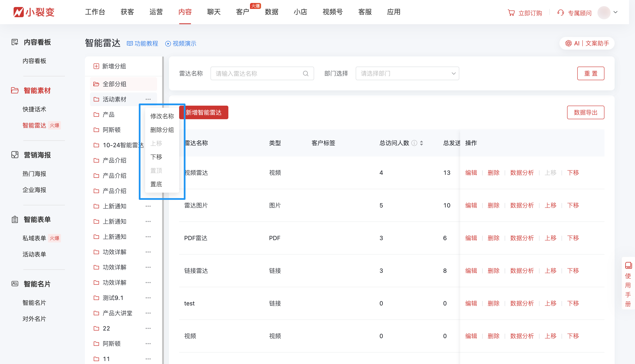Click the search magnifier in 雷达名称 field
Image resolution: width=635 pixels, height=364 pixels.
pos(306,73)
